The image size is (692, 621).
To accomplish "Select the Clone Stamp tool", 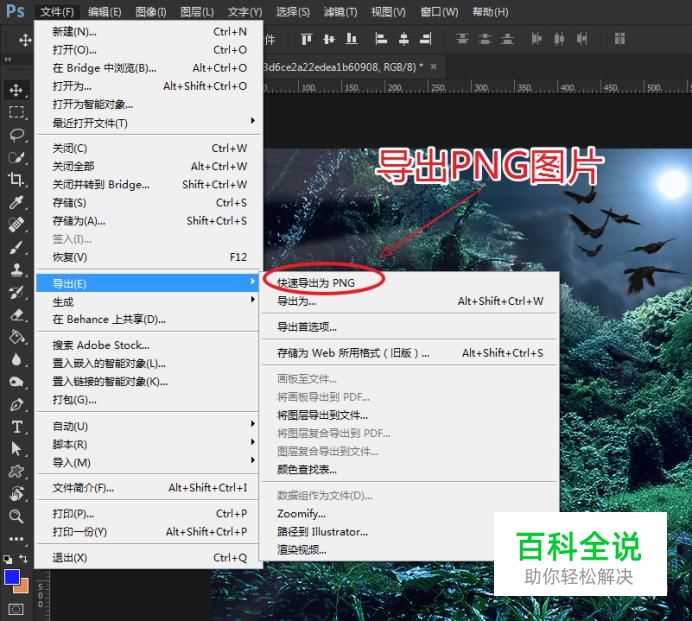I will (x=16, y=270).
